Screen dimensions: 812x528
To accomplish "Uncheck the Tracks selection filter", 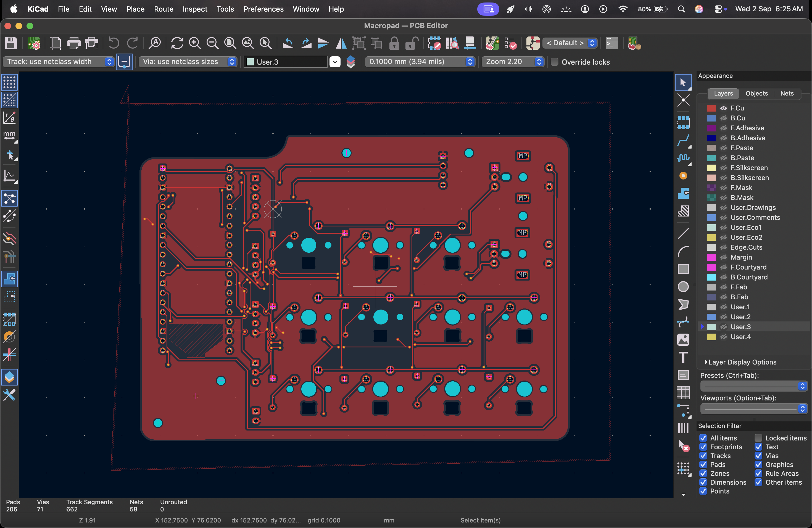I will 703,456.
